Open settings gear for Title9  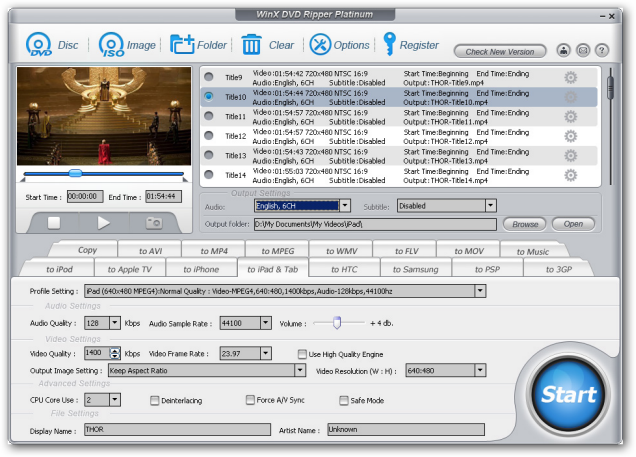click(571, 77)
